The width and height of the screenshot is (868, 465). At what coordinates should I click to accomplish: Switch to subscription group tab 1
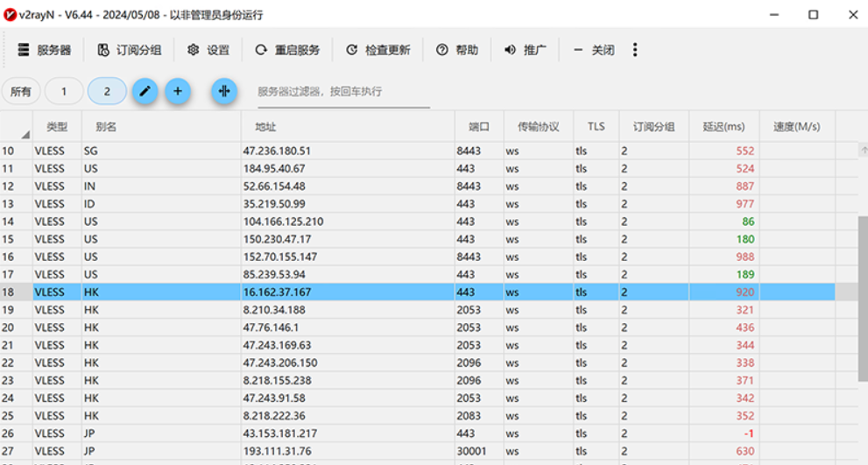(64, 91)
